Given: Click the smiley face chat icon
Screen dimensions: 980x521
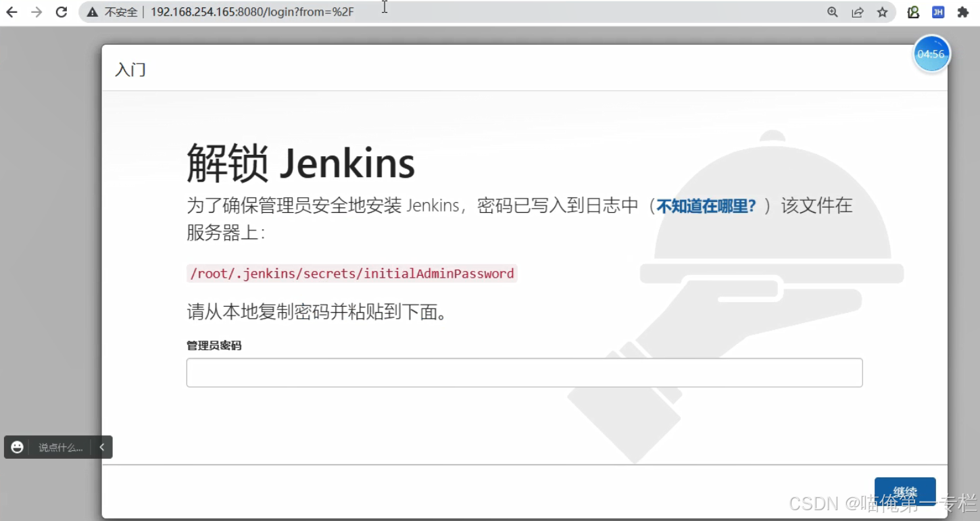Looking at the screenshot, I should (18, 447).
